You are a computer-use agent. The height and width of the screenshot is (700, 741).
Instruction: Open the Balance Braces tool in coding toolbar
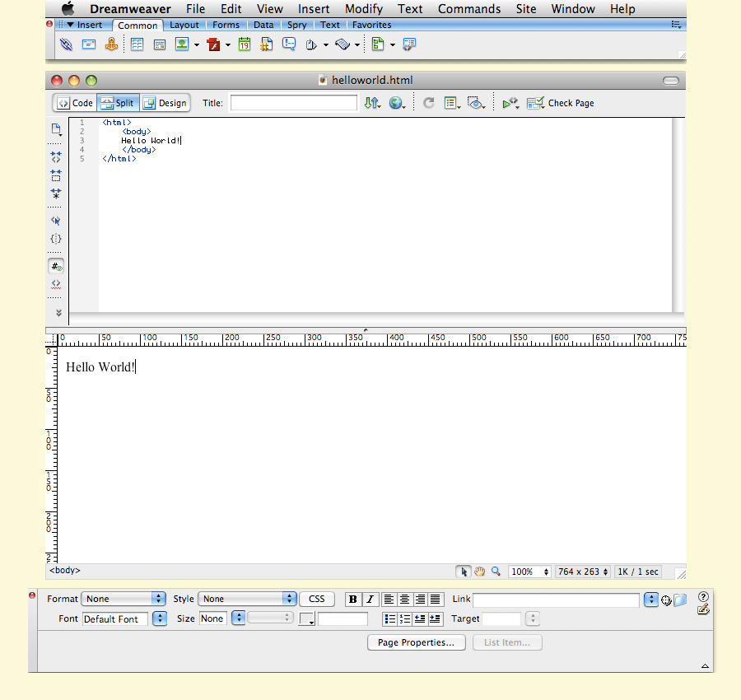tap(56, 239)
